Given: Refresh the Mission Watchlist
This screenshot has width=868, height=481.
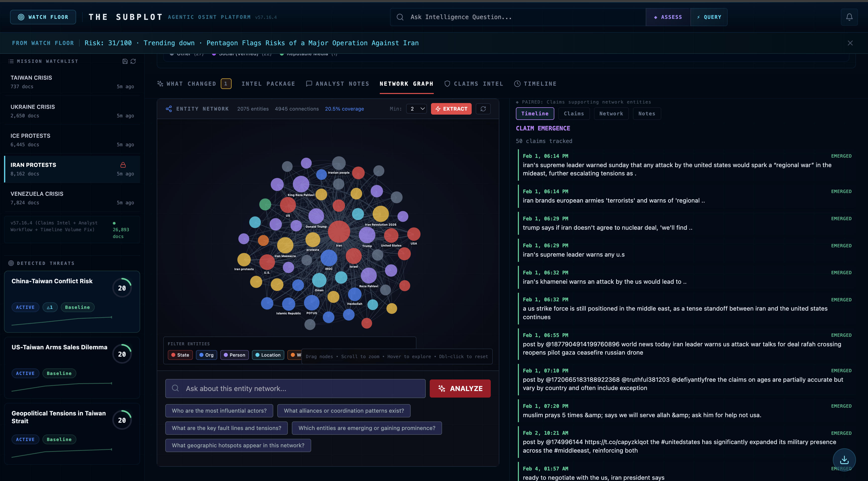Looking at the screenshot, I should pos(133,61).
